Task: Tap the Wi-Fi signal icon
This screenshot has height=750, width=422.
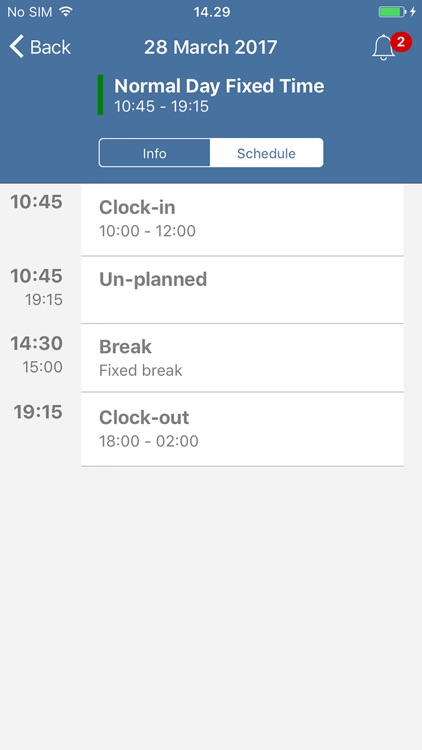Action: pos(66,11)
